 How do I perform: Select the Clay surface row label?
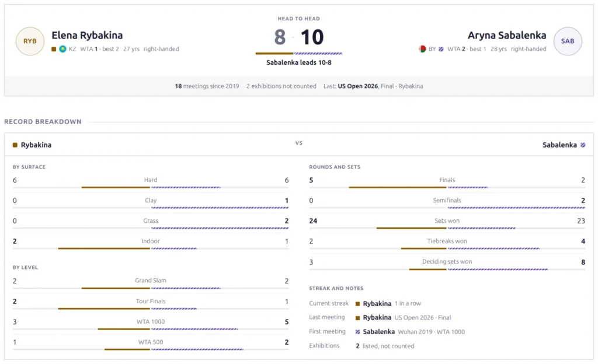tap(151, 200)
